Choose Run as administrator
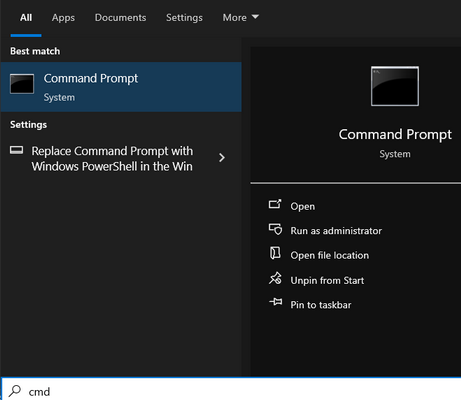Screen dimensions: 461x400 (336, 231)
